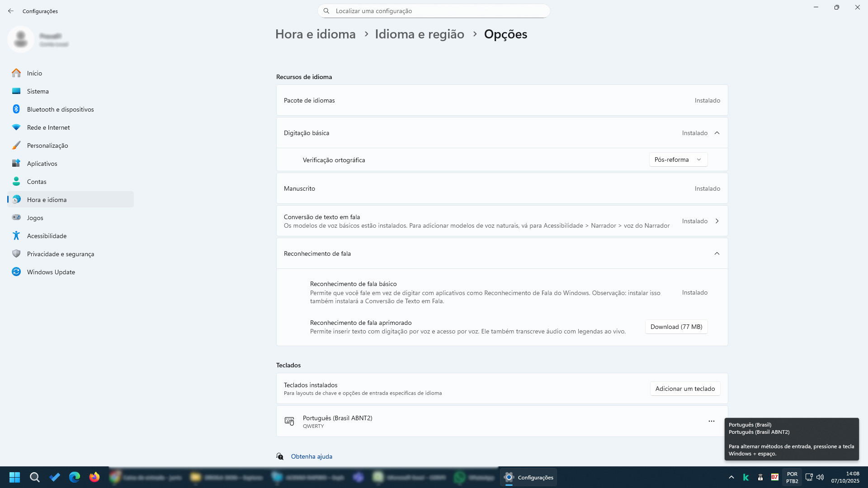Click the Português ABNT2 keyboard icon

[x=289, y=421]
